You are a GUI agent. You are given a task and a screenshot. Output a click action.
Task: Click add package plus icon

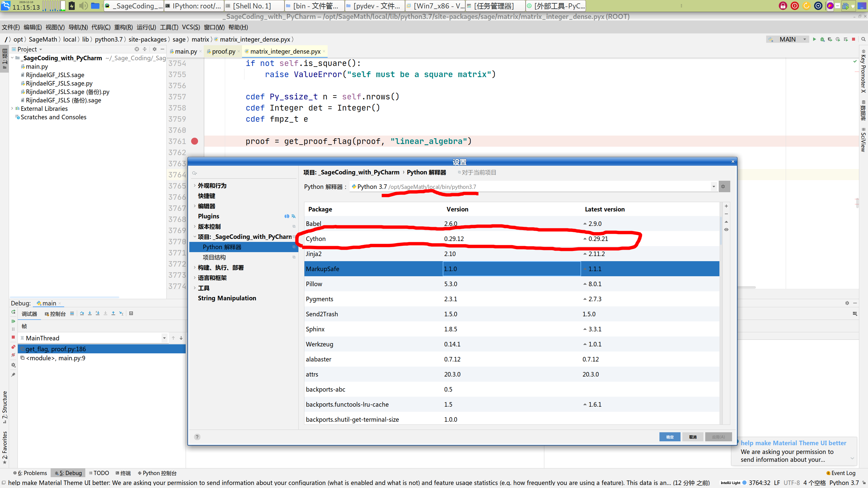point(726,206)
